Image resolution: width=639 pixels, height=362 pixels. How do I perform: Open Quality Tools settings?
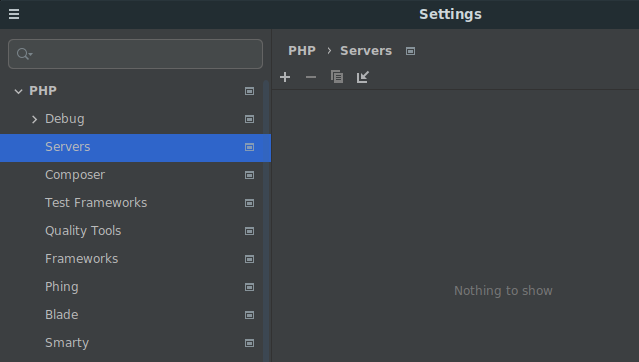click(x=83, y=231)
